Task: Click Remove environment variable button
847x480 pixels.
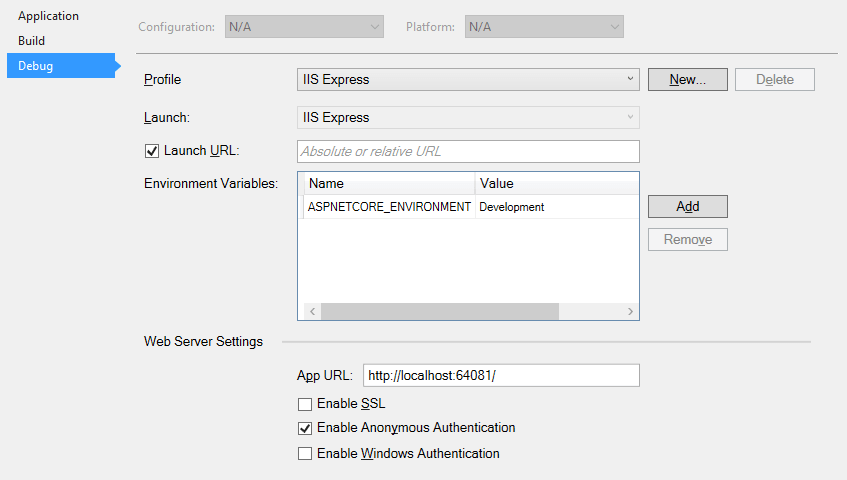Action: coord(688,240)
